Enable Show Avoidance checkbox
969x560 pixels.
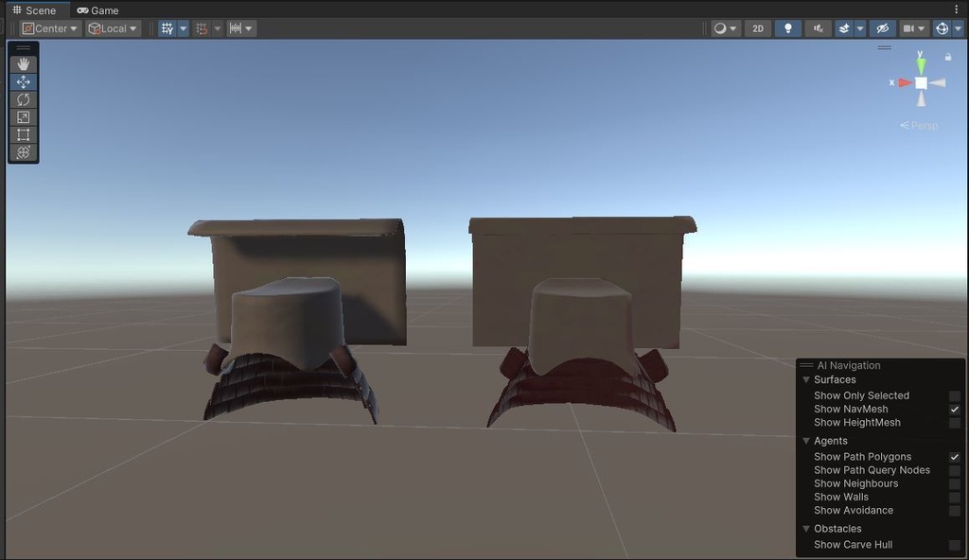(955, 511)
